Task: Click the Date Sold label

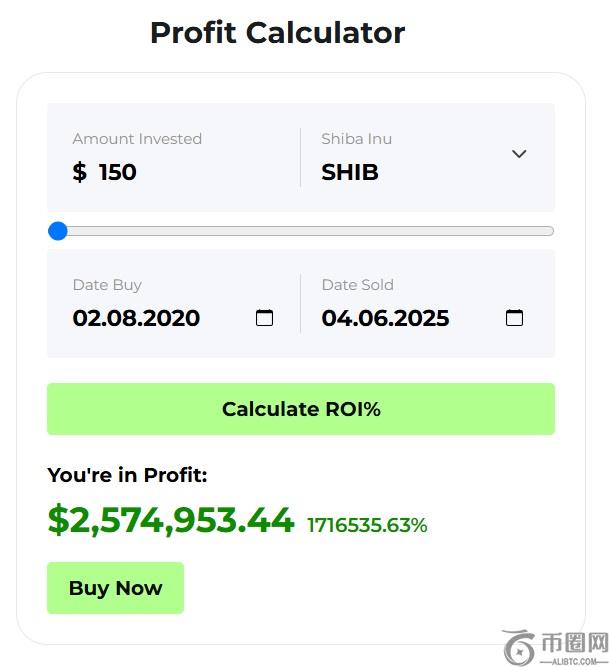Action: pos(357,285)
